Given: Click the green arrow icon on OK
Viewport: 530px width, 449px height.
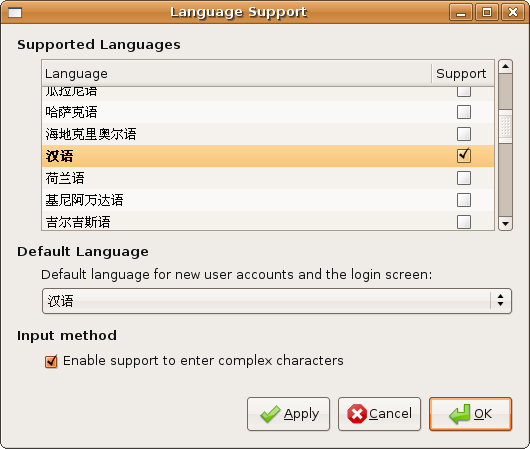Looking at the screenshot, I should coord(460,414).
